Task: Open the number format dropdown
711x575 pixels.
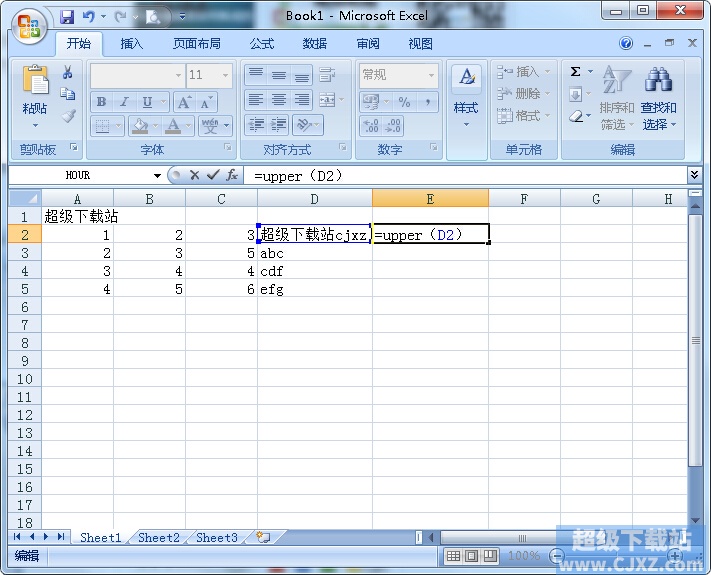Action: (431, 75)
